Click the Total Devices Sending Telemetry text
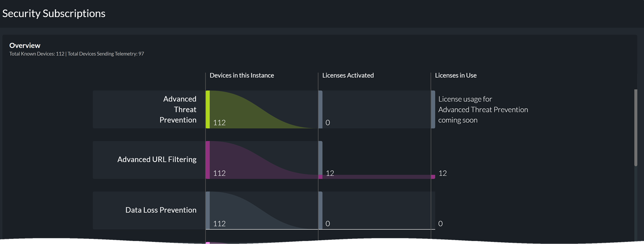Viewport: 644px width, 244px height. (x=106, y=54)
